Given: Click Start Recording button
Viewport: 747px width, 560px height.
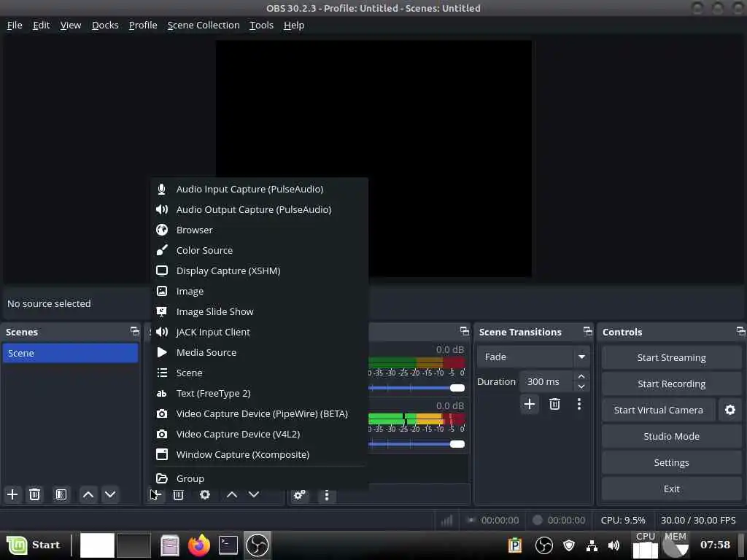Looking at the screenshot, I should click(x=671, y=384).
